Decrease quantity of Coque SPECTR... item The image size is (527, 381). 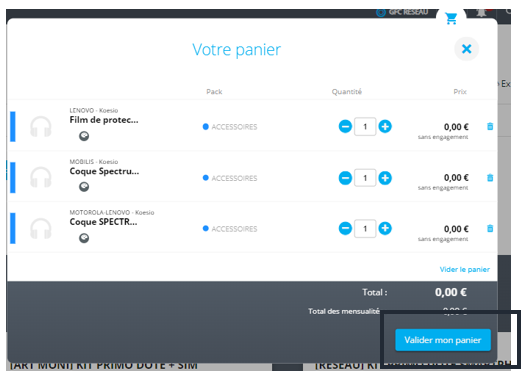coord(345,228)
